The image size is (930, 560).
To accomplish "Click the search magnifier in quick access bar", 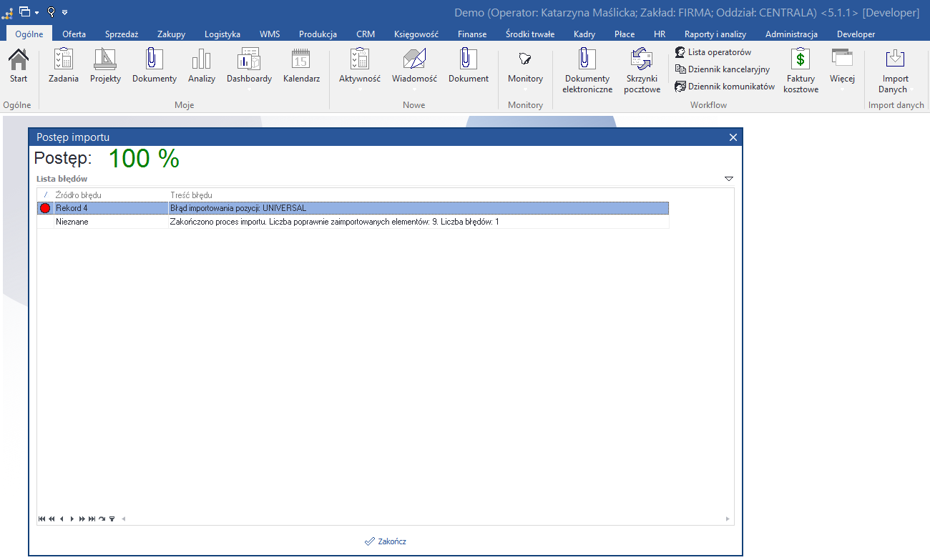I will pyautogui.click(x=51, y=11).
